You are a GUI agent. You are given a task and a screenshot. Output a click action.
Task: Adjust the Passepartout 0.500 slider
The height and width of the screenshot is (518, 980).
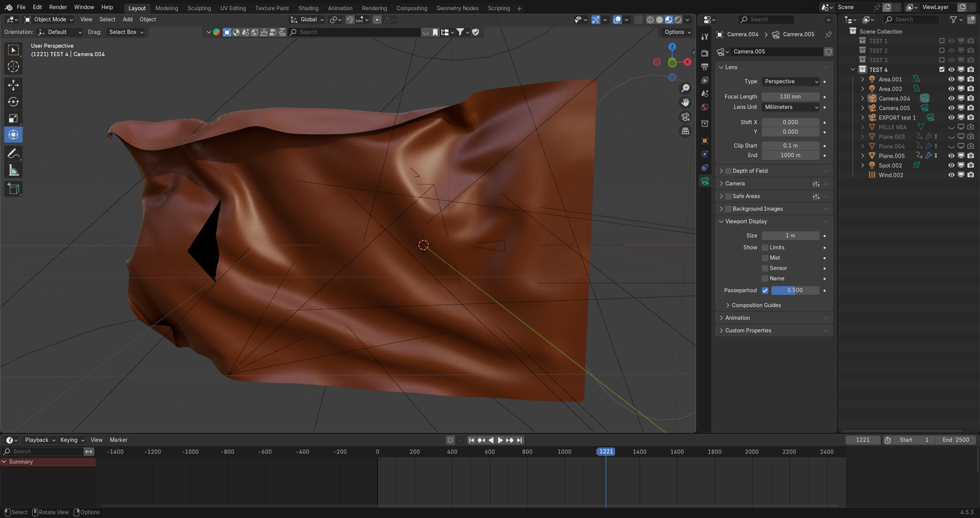(x=795, y=290)
